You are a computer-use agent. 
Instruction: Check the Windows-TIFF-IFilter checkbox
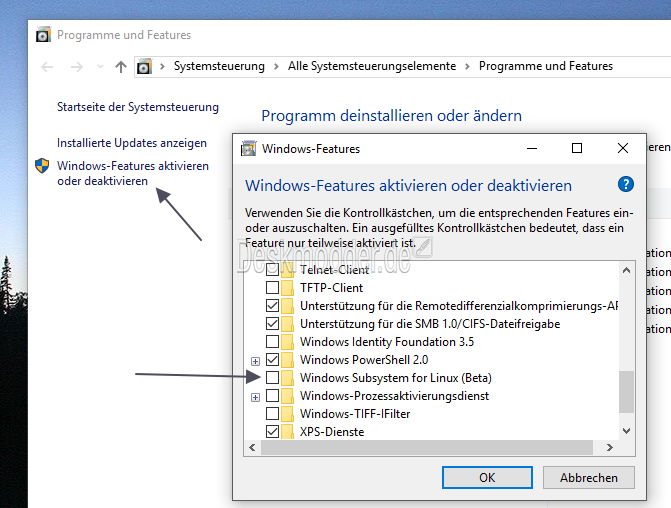[x=273, y=413]
